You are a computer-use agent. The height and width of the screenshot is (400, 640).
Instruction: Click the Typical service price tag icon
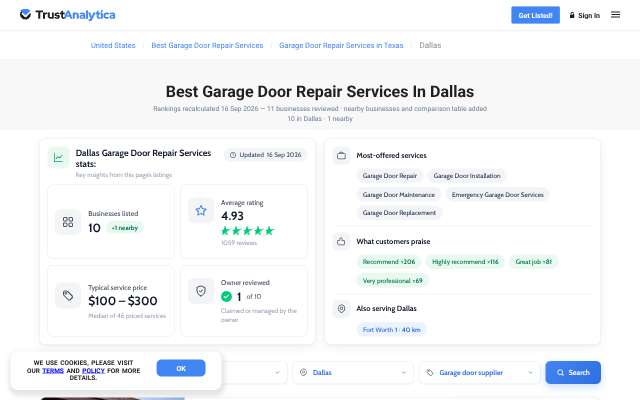coord(68,296)
